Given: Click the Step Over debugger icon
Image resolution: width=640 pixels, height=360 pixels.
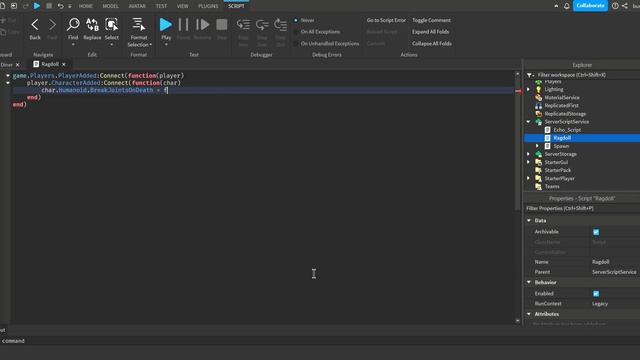Looking at the screenshot, I should tap(262, 25).
